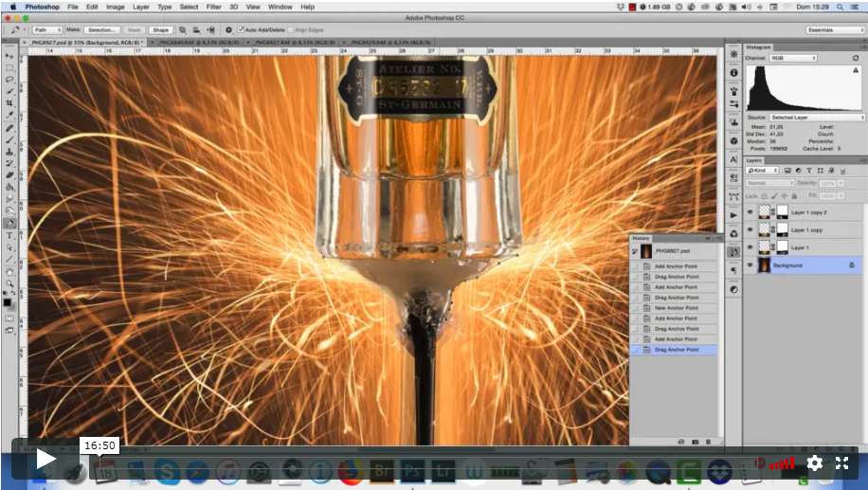Screen dimensions: 868x490
Task: Open the Actions panel play icon
Action: pos(733,215)
